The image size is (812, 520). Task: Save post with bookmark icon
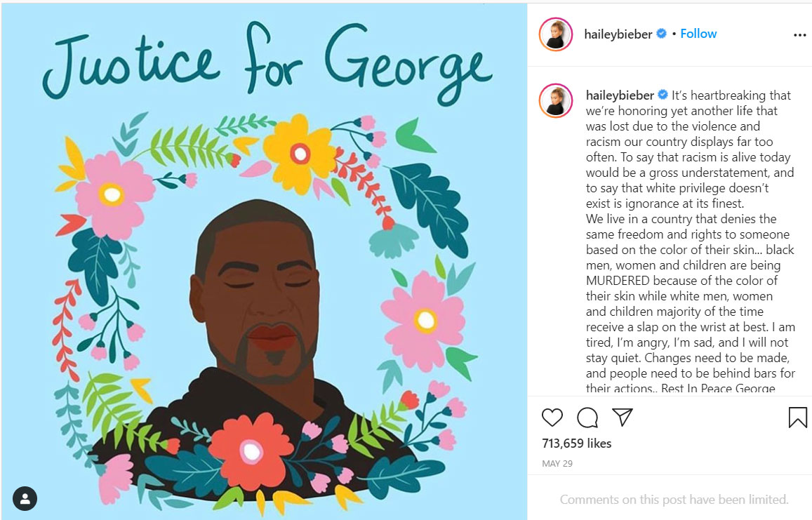[797, 418]
